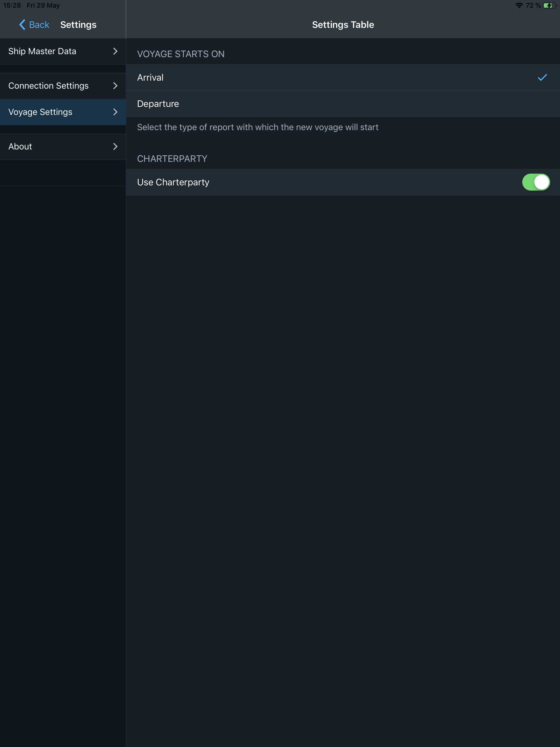
Task: Open the About menu item
Action: point(20,147)
